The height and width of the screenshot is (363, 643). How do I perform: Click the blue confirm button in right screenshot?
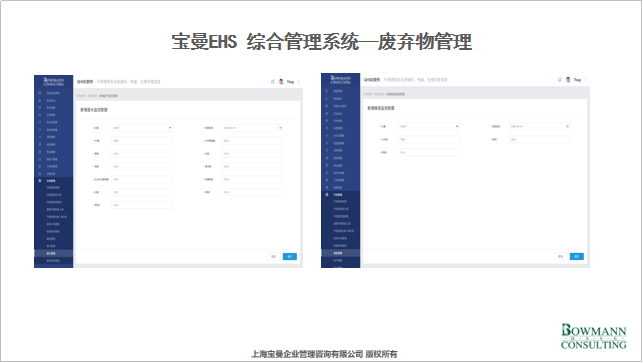(x=577, y=256)
